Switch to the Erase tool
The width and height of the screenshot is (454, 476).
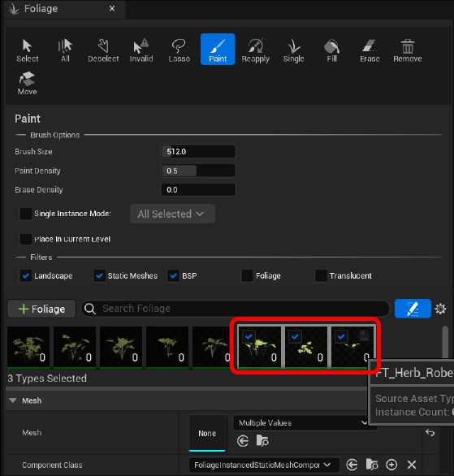(370, 50)
